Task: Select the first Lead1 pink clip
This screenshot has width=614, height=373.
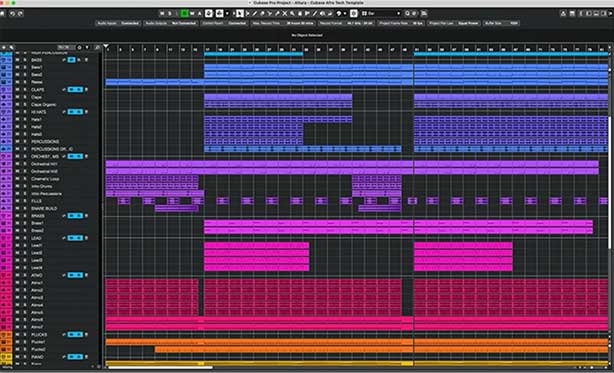Action: click(256, 245)
